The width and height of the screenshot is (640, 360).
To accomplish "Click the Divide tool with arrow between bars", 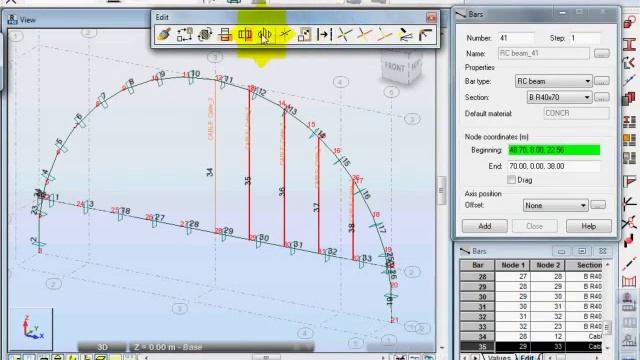I will click(x=324, y=34).
